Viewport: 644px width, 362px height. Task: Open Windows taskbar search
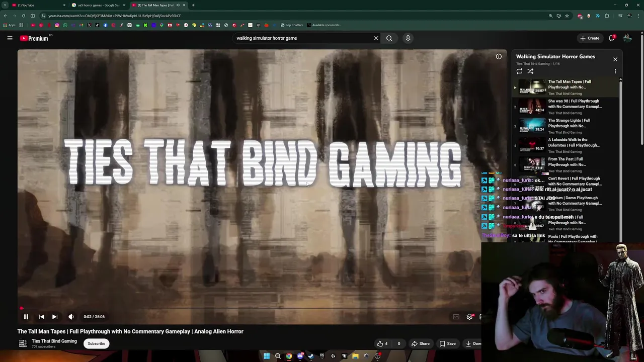(x=278, y=356)
